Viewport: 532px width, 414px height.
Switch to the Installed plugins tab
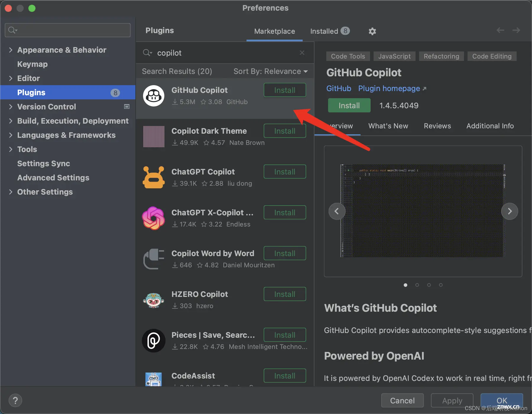tap(330, 31)
